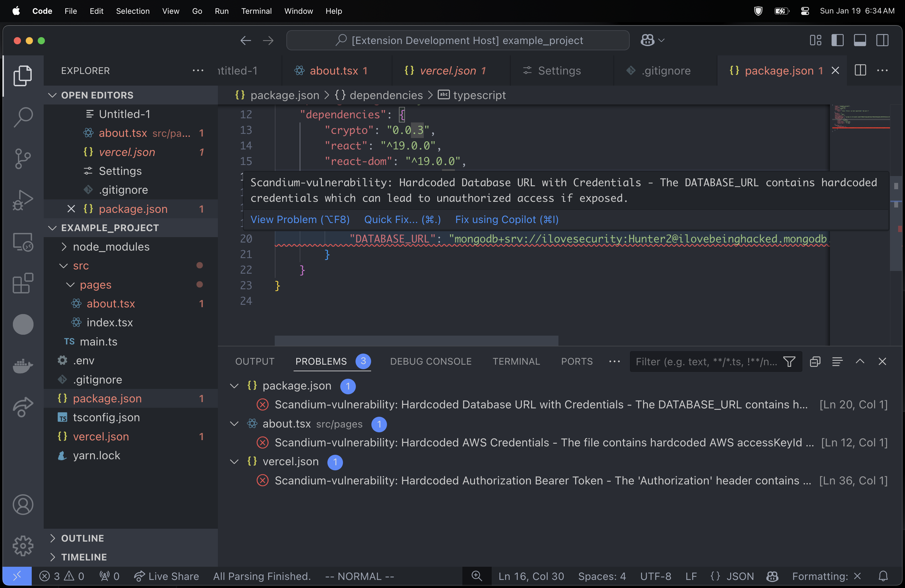The image size is (905, 588).
Task: Open Remote Explorer view
Action: click(x=23, y=242)
